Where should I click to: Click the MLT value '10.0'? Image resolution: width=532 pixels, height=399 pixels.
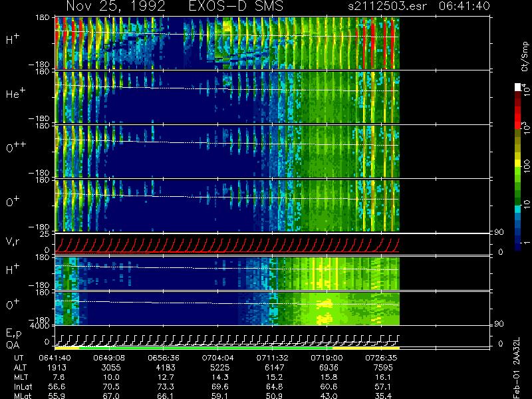(111, 377)
